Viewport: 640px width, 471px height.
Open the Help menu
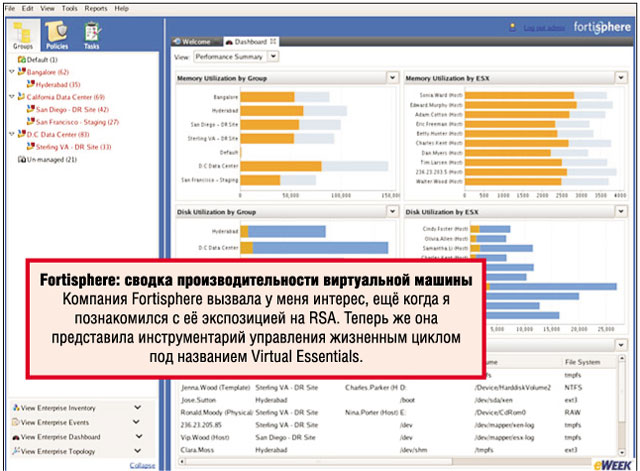[121, 8]
